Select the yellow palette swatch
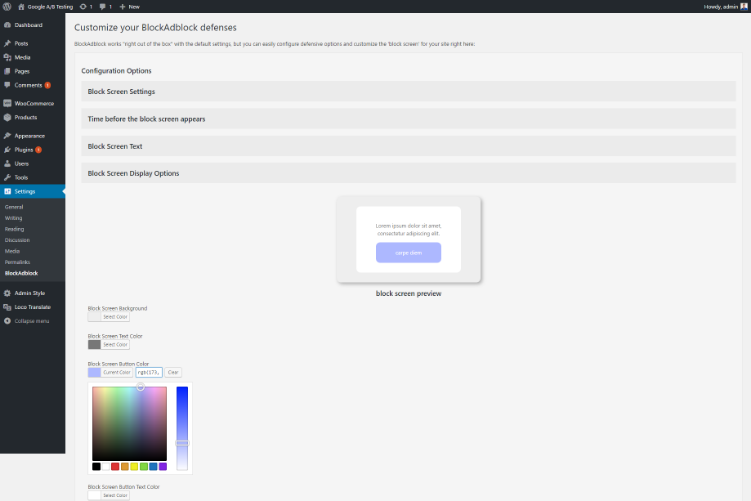This screenshot has height=501, width=751. [134, 467]
